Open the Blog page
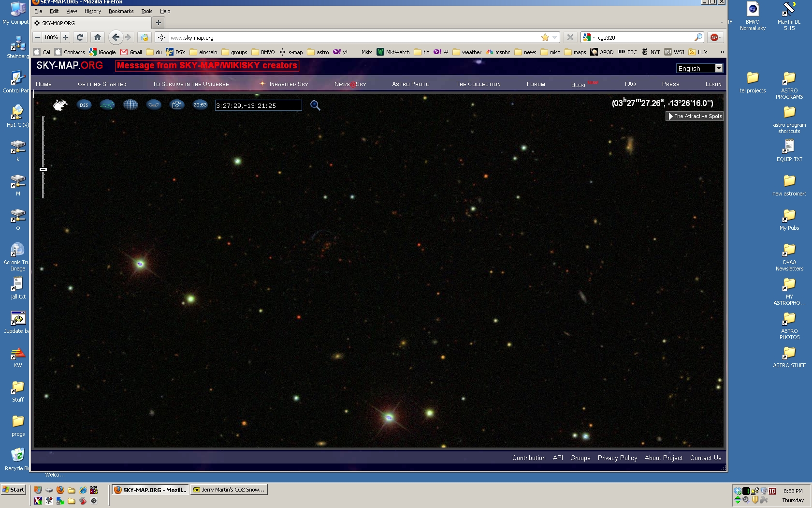The image size is (812, 508). pos(579,85)
